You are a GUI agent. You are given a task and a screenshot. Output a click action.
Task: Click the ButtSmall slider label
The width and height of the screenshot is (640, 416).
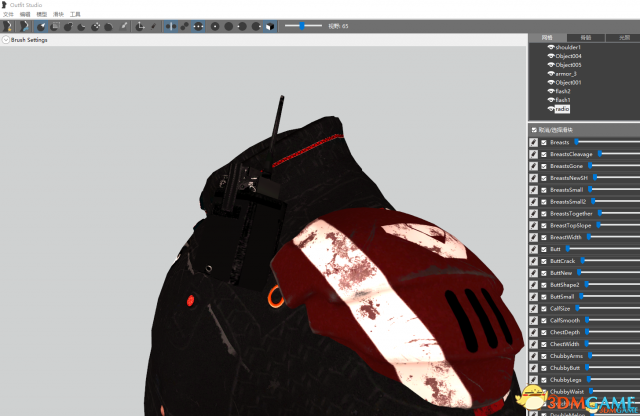pos(562,297)
